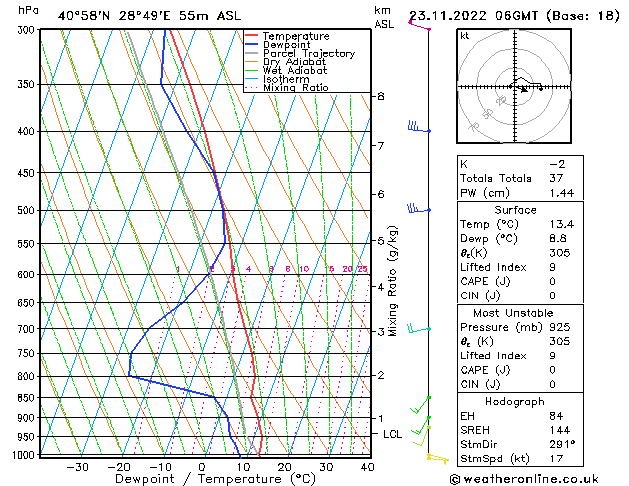Click the 'Hodograph' section heading
Image resolution: width=629 pixels, height=486 pixels.
[515, 401]
